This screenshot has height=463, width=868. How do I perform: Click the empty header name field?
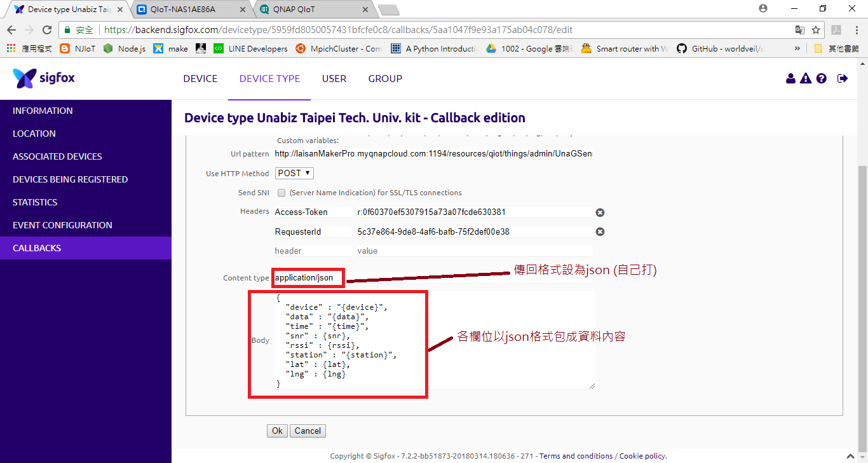(x=312, y=251)
